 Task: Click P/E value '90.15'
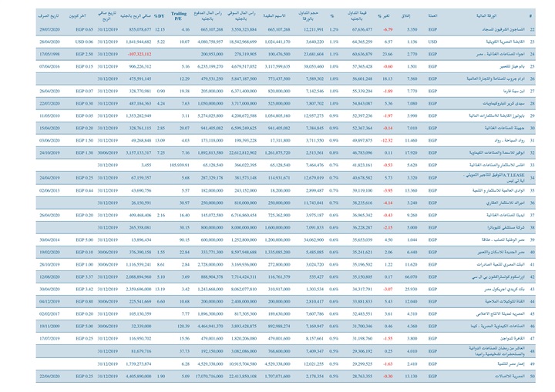tap(184, 240)
